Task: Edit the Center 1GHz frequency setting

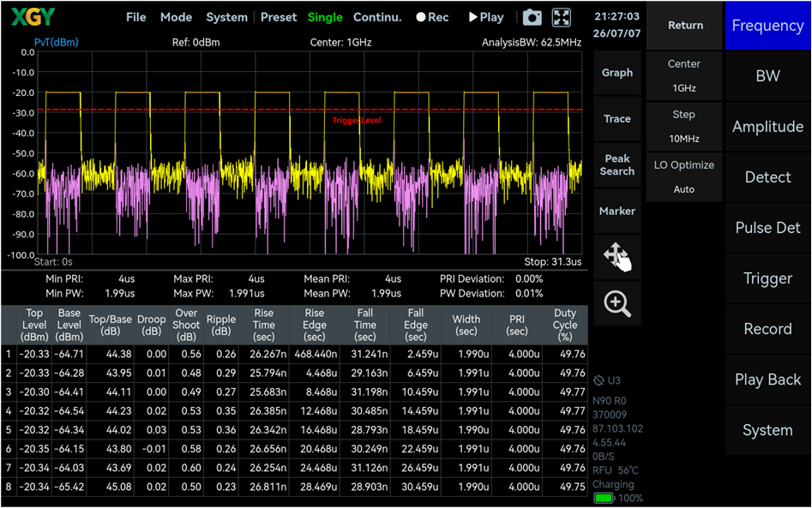Action: click(684, 75)
